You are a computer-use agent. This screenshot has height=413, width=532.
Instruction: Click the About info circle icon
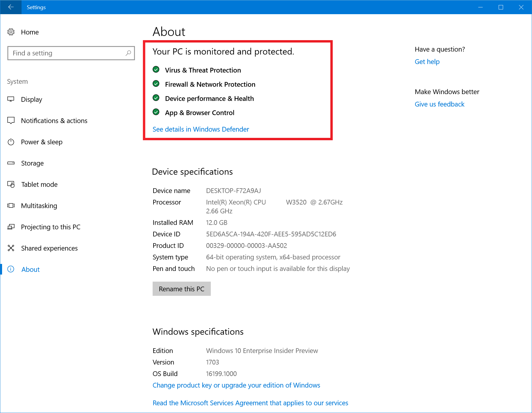click(11, 269)
